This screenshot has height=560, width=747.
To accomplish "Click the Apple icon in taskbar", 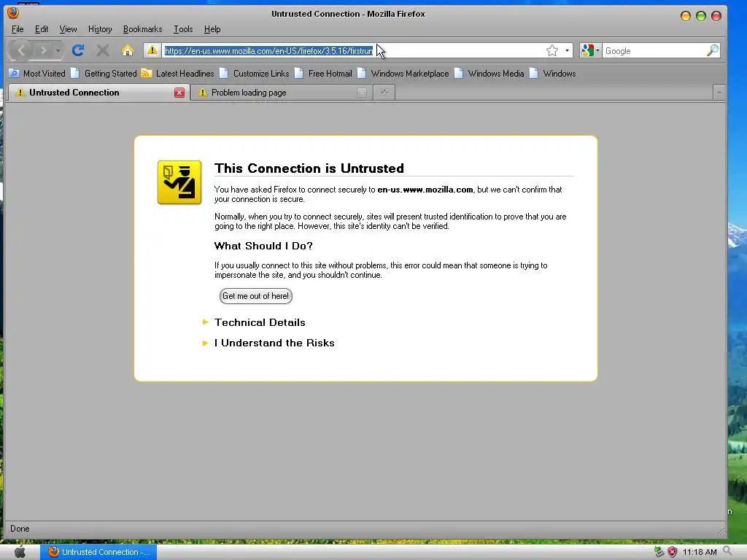I will [x=20, y=552].
